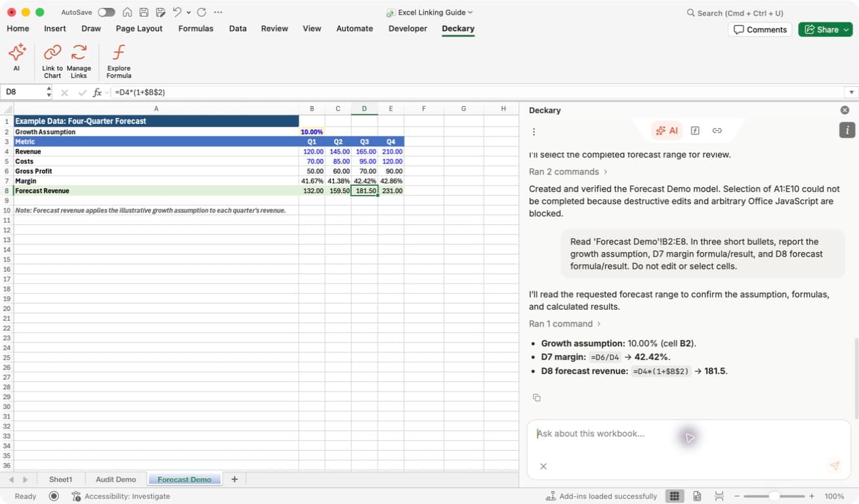Viewport: 859px width, 504px height.
Task: Save the workbook with the floppy disk icon
Action: tap(144, 12)
